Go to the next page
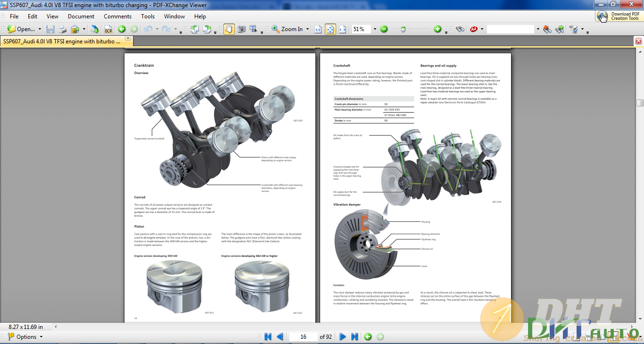The width and height of the screenshot is (644, 344). pyautogui.click(x=343, y=336)
